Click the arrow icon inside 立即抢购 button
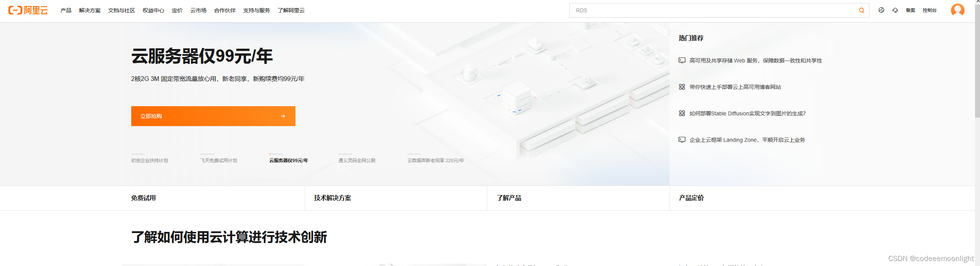 click(283, 116)
